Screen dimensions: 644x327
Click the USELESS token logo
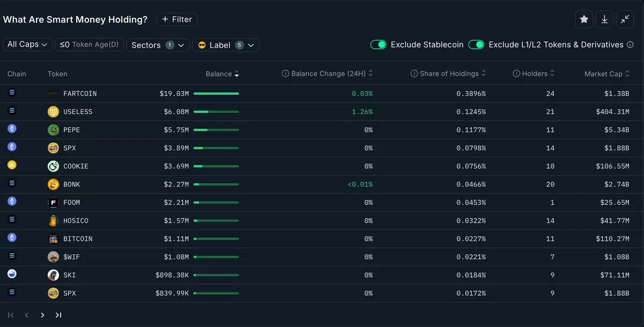pos(53,112)
